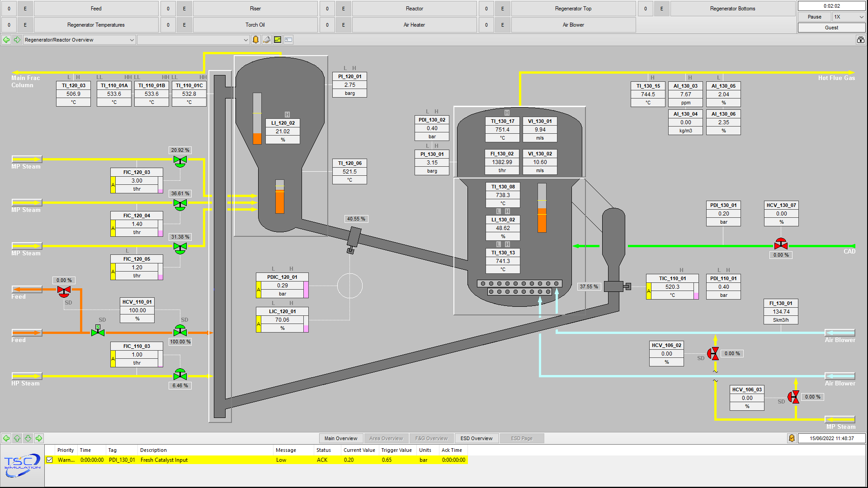
Task: Toggle the PDI_130_01 alarm row checkbox
Action: (50, 460)
